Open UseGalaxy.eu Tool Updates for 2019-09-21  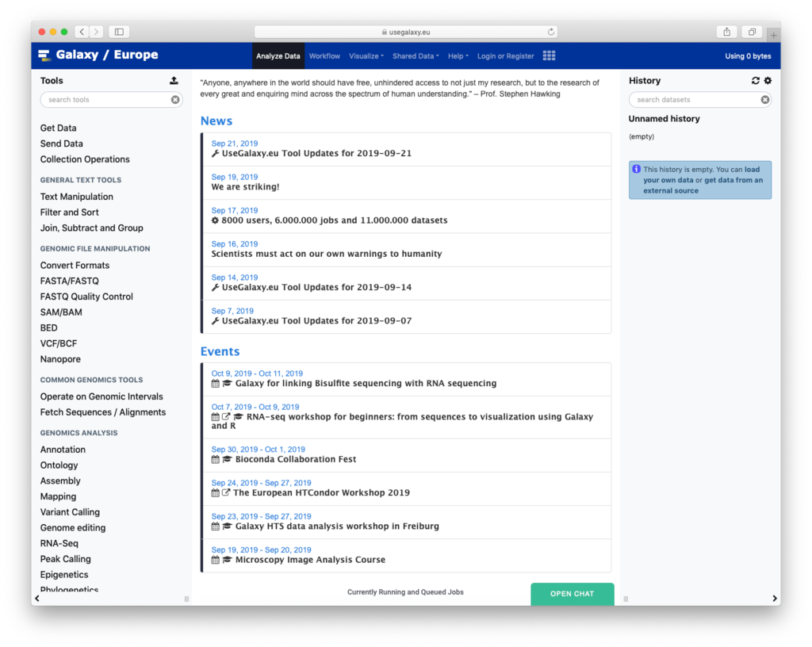[316, 153]
